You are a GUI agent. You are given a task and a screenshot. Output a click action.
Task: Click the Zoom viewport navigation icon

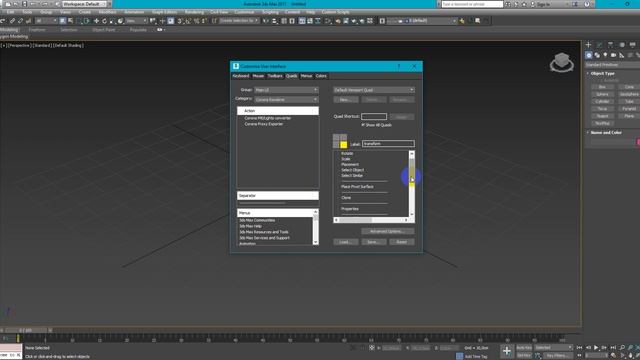click(622, 348)
